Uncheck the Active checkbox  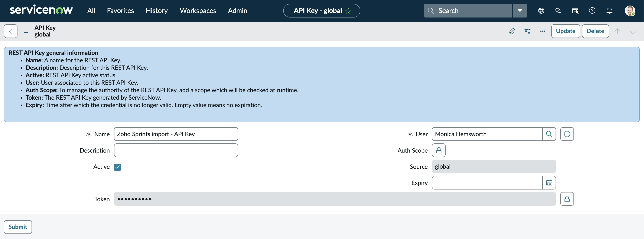pyautogui.click(x=117, y=167)
